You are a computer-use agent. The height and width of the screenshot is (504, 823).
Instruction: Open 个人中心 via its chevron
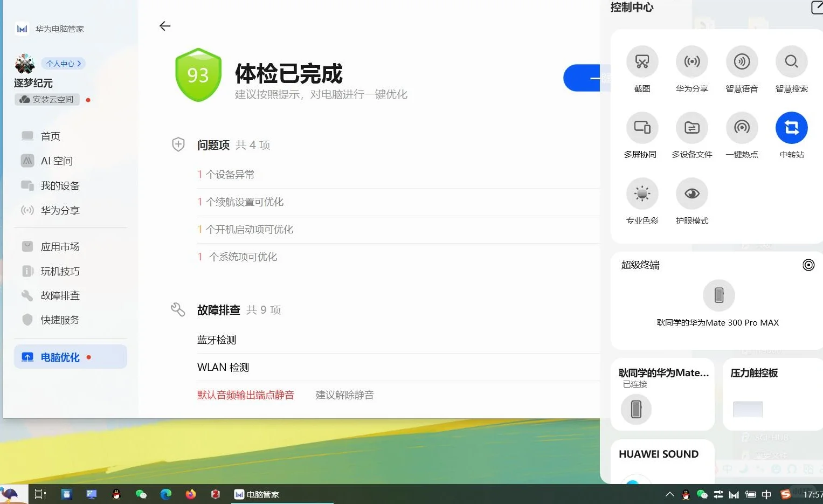(63, 63)
